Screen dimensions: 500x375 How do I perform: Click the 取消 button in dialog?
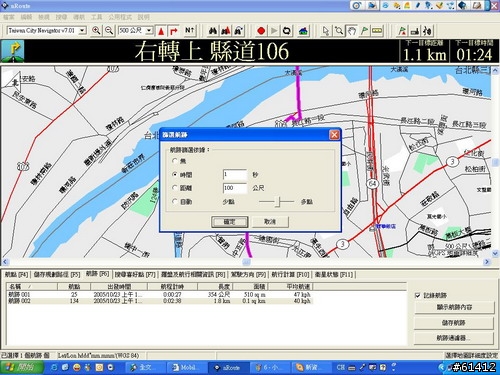click(270, 222)
